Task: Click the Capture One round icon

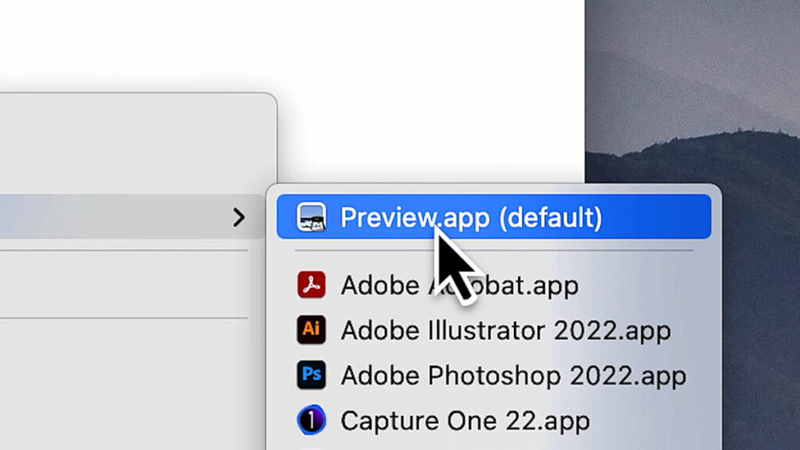Action: 311,420
